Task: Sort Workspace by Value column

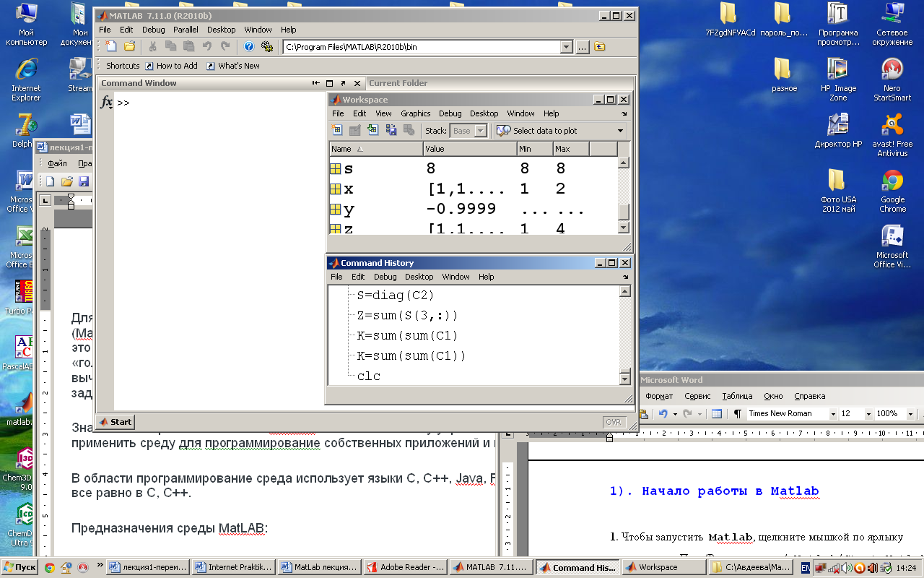Action: (470, 149)
